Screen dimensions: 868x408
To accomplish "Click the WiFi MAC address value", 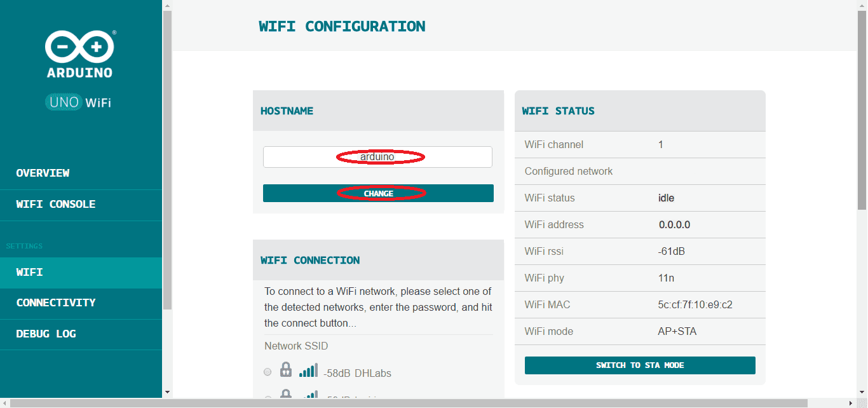I will [x=695, y=304].
